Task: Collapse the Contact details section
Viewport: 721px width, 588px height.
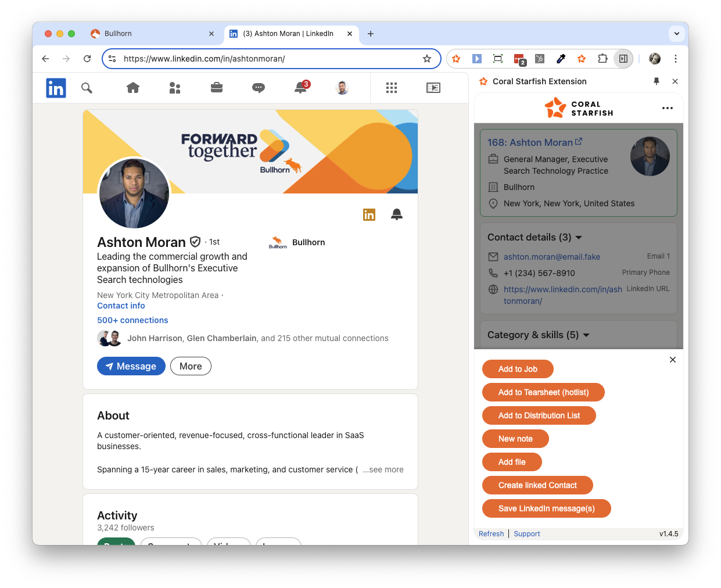Action: (x=579, y=238)
